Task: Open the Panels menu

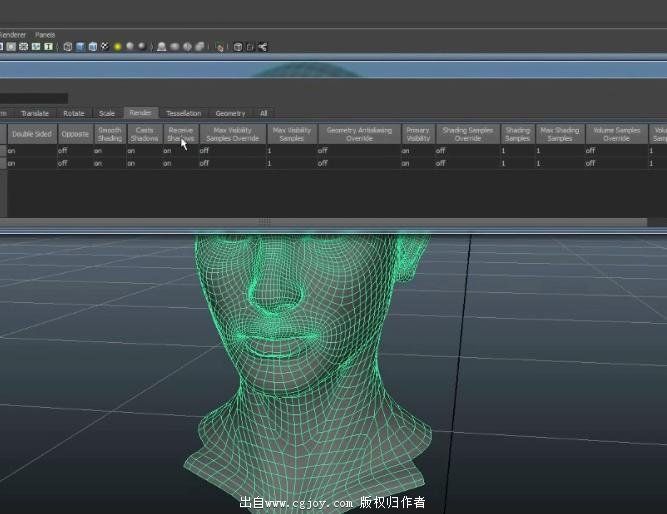Action: [45, 34]
